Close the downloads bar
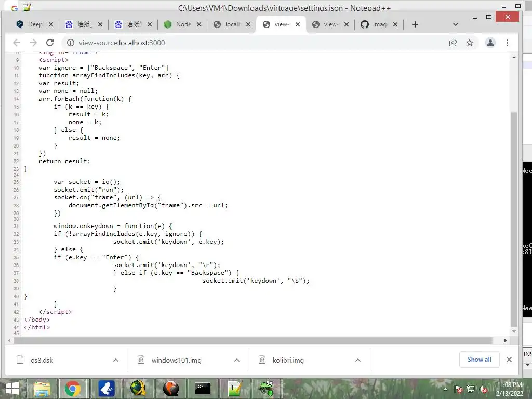The image size is (532, 399). (x=509, y=360)
